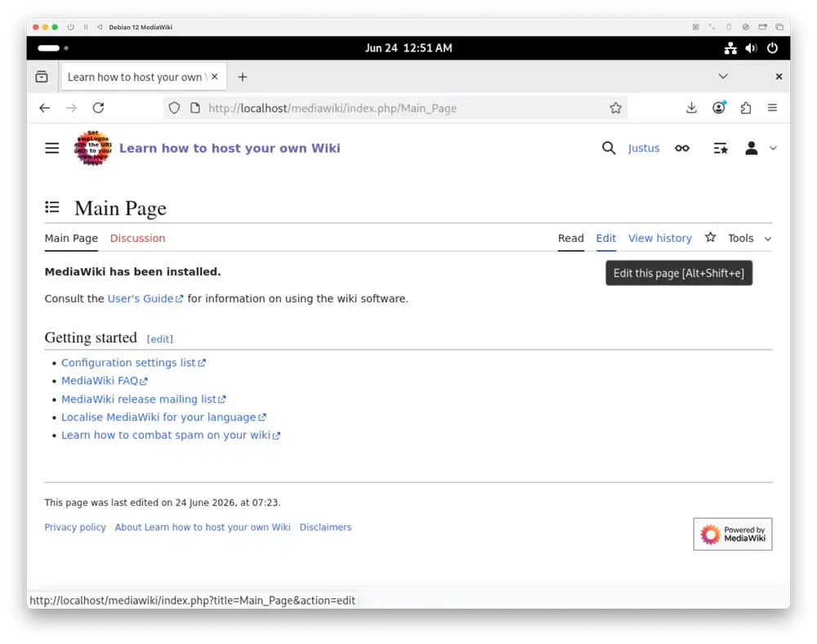Go back with the browser back arrow

(x=45, y=108)
